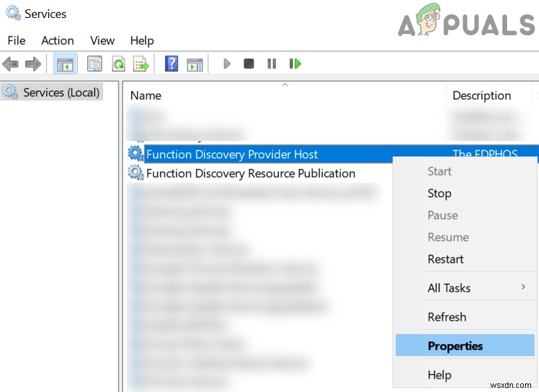Toggle the Show/Hide Console Tree icon
Image resolution: width=539 pixels, height=392 pixels.
65,64
